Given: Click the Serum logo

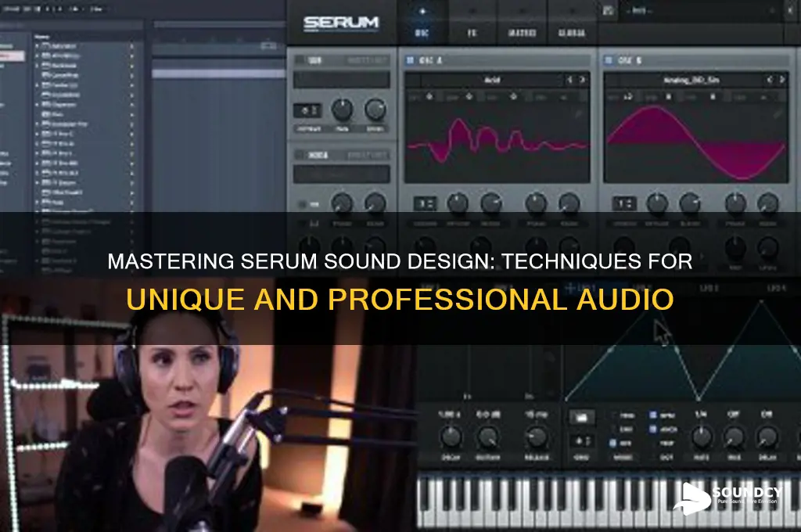Looking at the screenshot, I should 341,23.
